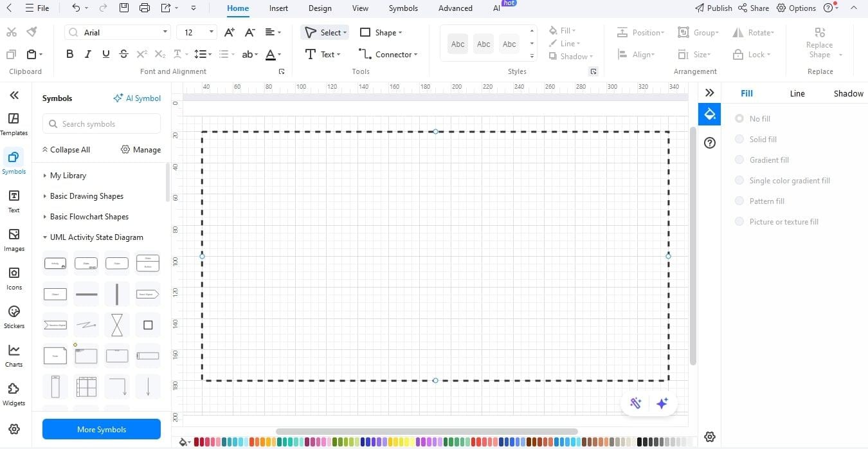Toggle Italic formatting
The image size is (868, 449).
(88, 54)
